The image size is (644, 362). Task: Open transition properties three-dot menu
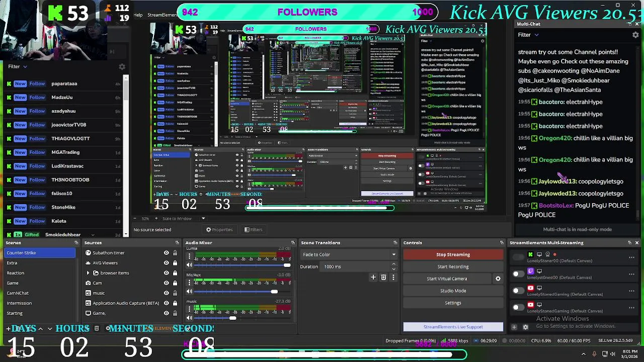(x=393, y=277)
